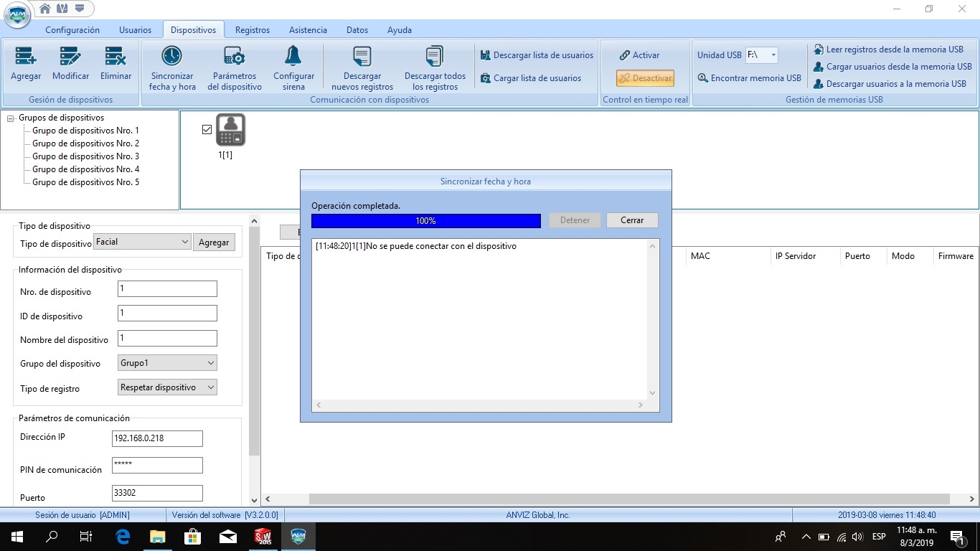The height and width of the screenshot is (551, 980).
Task: Click Cargar usuarios desde la memoria USB
Action: coord(892,67)
